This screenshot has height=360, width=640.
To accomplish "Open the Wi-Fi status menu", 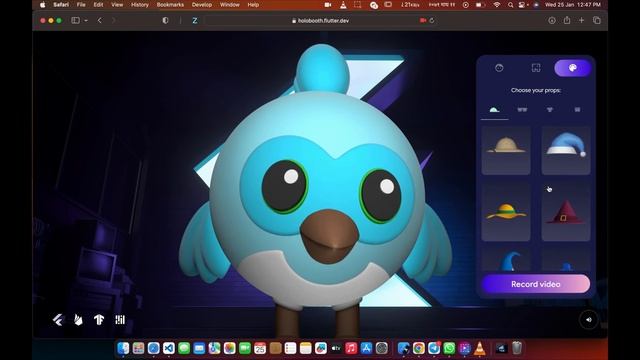I will [x=497, y=5].
